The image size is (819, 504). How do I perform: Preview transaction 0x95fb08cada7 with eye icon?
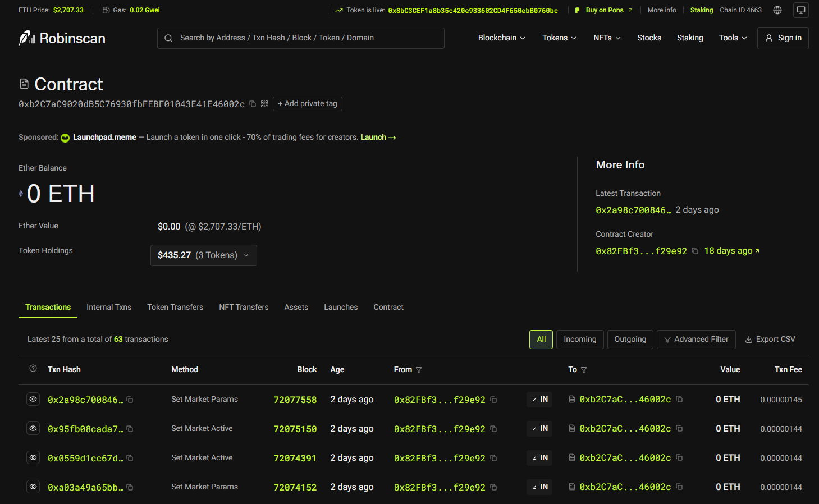click(x=33, y=428)
